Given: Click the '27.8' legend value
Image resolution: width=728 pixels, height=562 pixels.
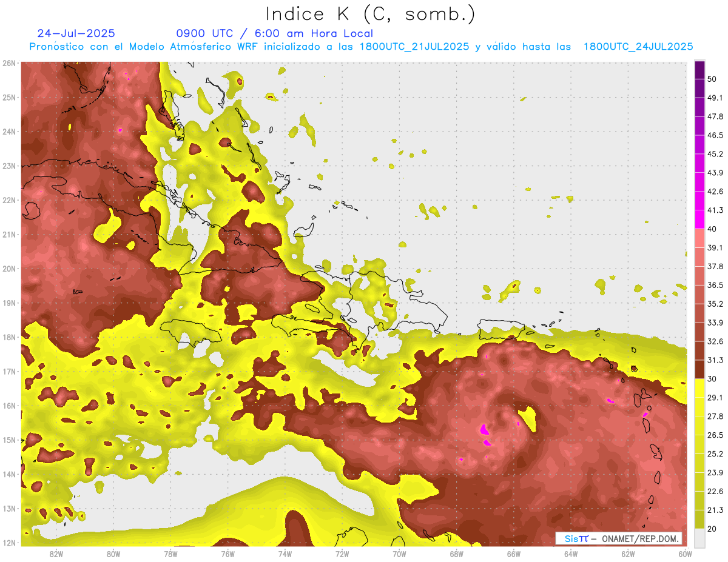Looking at the screenshot, I should coord(715,416).
